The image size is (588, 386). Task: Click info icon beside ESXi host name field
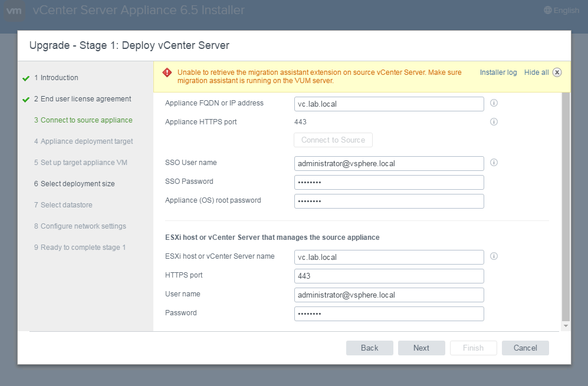click(494, 256)
